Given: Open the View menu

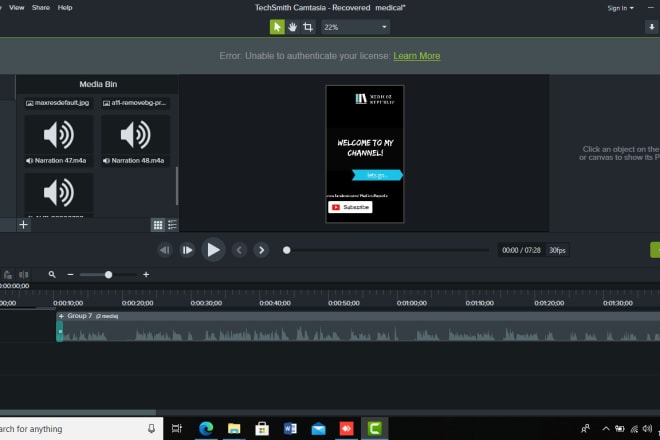Looking at the screenshot, I should (16, 8).
